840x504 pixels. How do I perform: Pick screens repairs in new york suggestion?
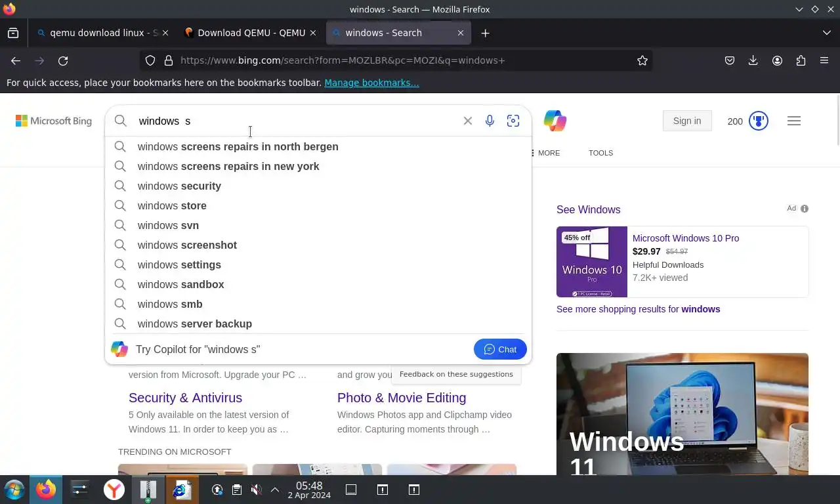[x=318, y=166]
